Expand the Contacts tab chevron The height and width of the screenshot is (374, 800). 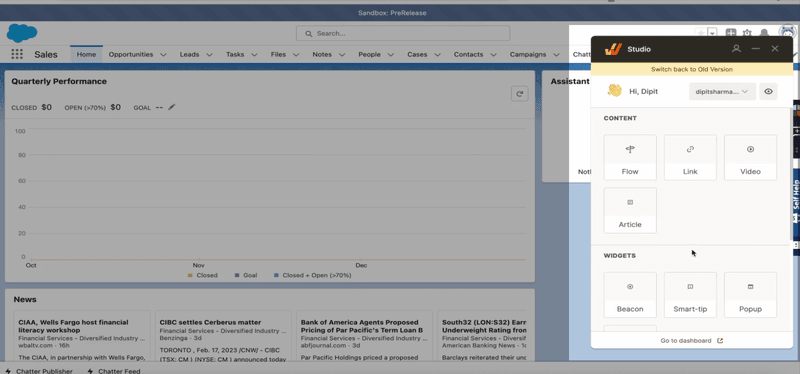click(x=493, y=55)
